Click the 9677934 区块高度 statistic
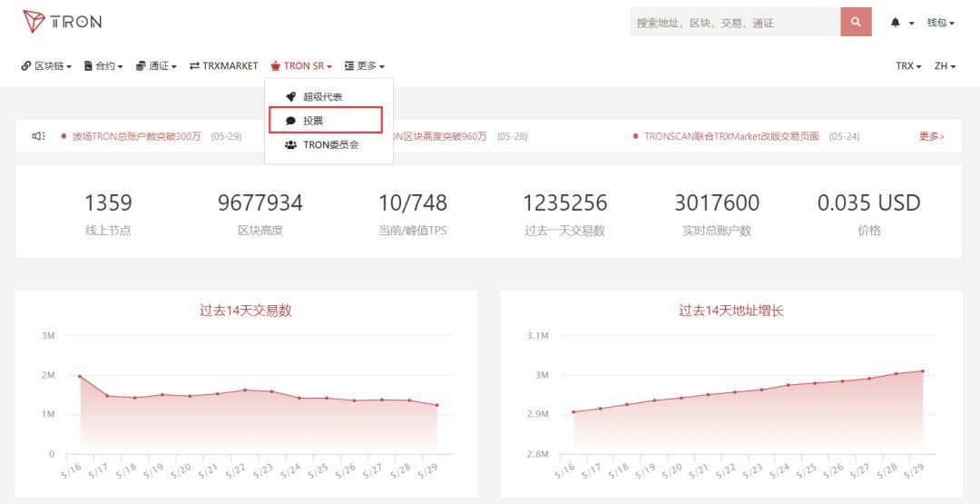The width and height of the screenshot is (980, 504). click(260, 212)
